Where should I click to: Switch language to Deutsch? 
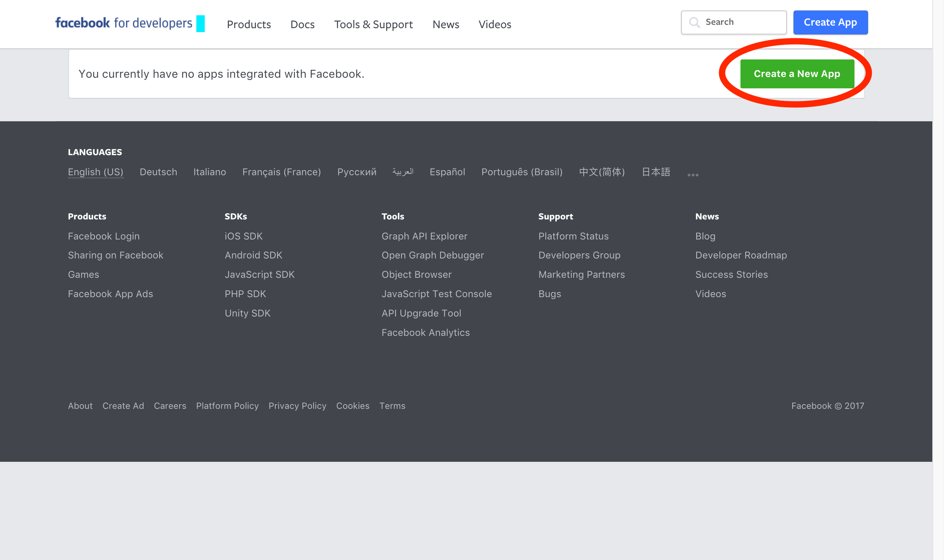(x=158, y=172)
